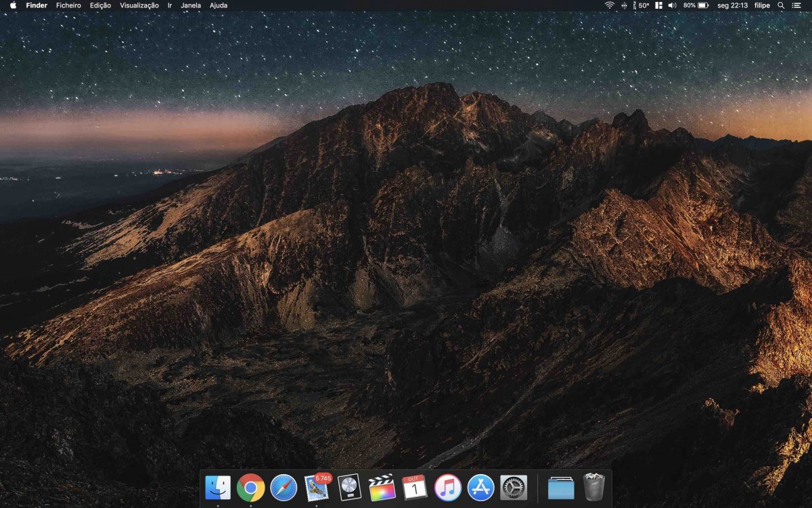812x508 pixels.
Task: Open the filipe user switching menu
Action: [761, 5]
